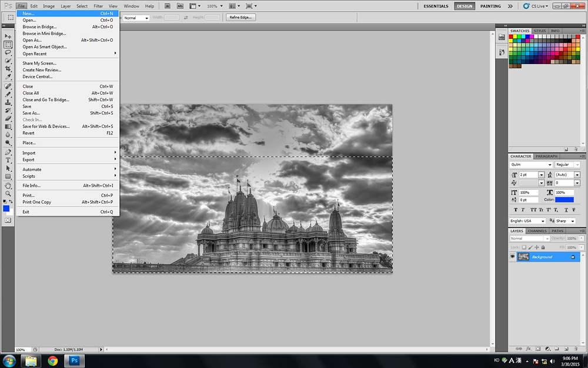Select the Move tool
Screen dimensions: 588x368
click(8, 37)
